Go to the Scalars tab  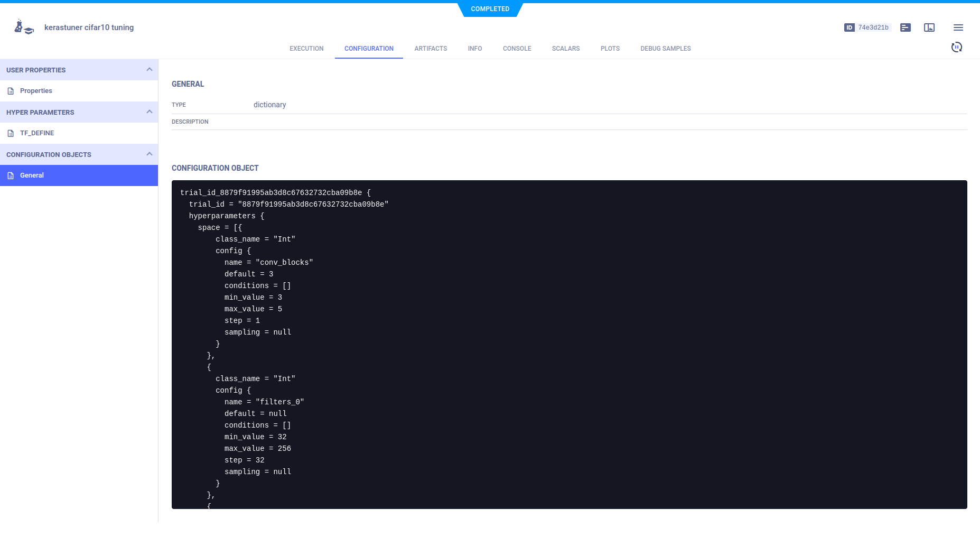(565, 49)
